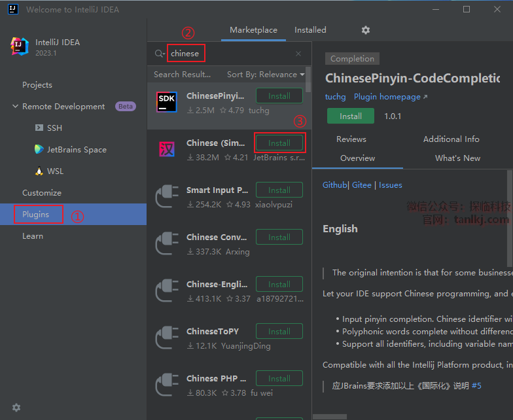
Task: Install the Chinese-English plugin
Action: coord(279,284)
